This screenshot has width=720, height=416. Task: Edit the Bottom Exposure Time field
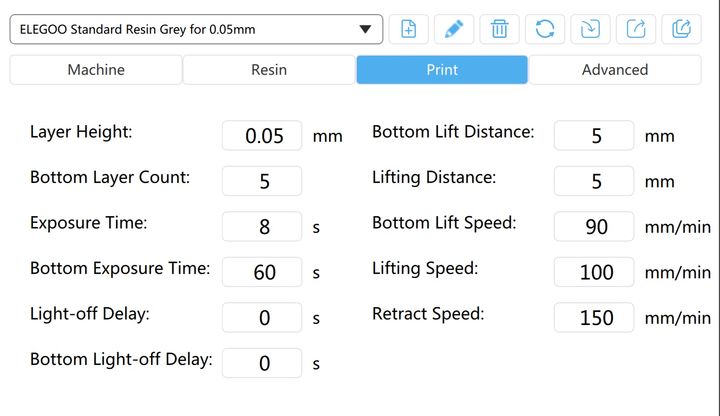263,271
